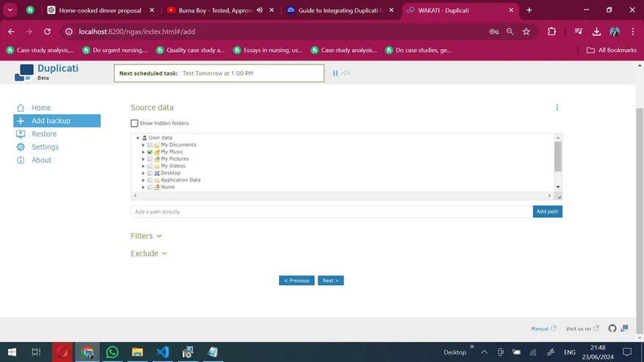
Task: Focus the Add a path directly field
Action: coord(331,212)
